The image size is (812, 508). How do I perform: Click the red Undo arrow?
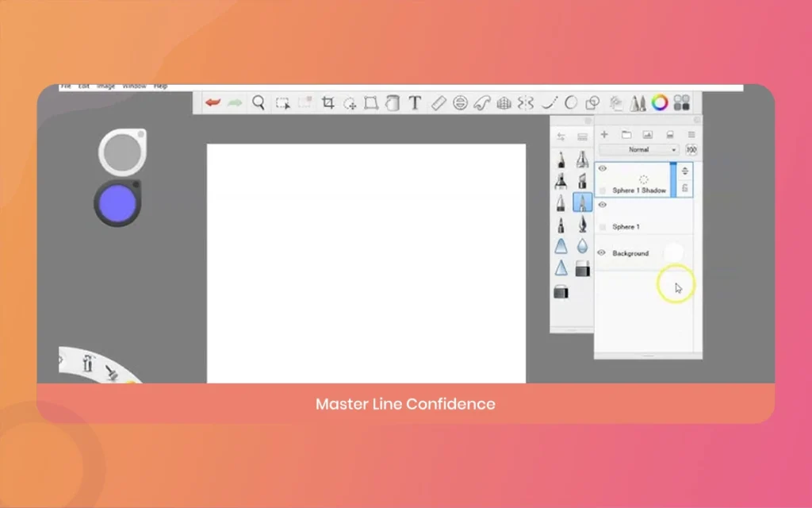pyautogui.click(x=213, y=102)
